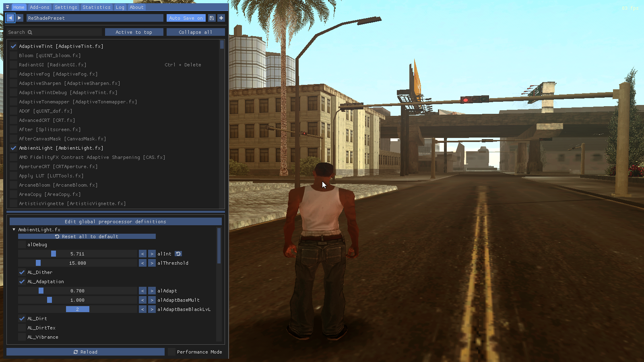Click Reset all to default button

pos(87,237)
